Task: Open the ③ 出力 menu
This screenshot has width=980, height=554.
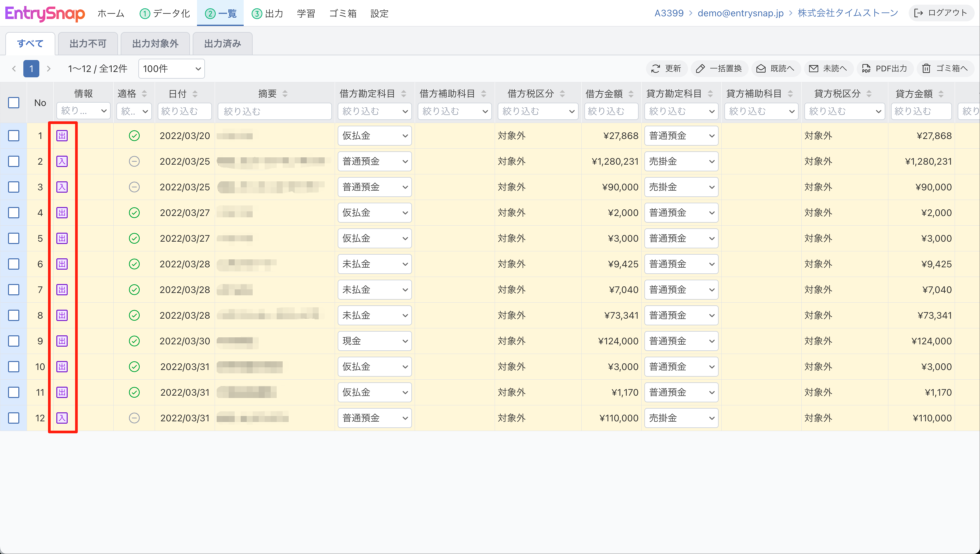Action: 267,14
